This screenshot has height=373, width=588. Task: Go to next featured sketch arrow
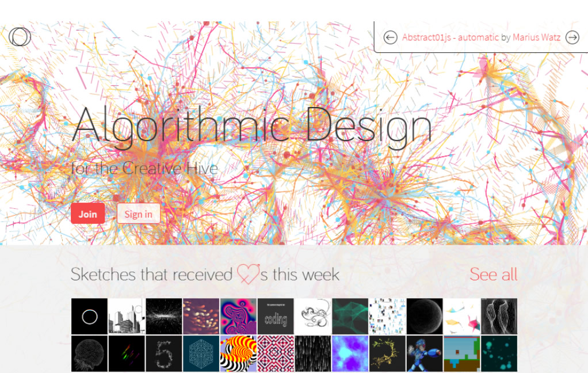[x=572, y=37]
